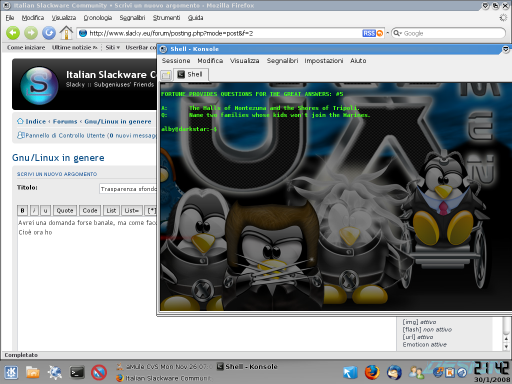Image resolution: width=512 pixels, height=384 pixels.
Task: Follow the Gnu/Linux in genere breadcrumb link
Action: click(118, 122)
